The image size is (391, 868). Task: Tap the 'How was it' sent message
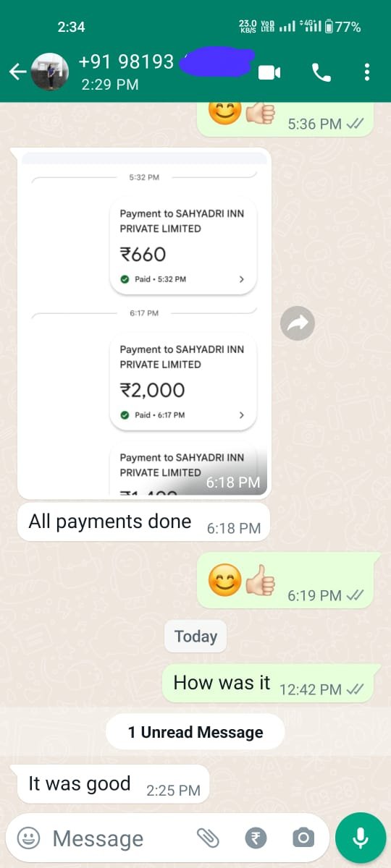click(x=268, y=684)
